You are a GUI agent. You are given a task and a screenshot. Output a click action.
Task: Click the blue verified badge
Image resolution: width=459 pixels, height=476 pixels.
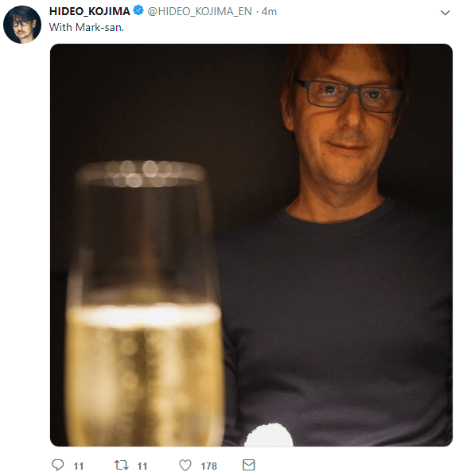click(138, 10)
